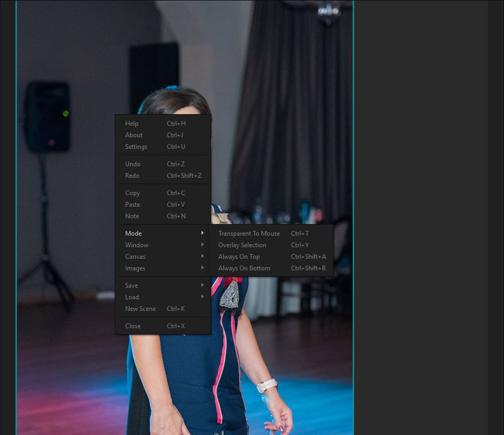This screenshot has width=504, height=435.
Task: Choose Redo in the context menu
Action: [163, 175]
